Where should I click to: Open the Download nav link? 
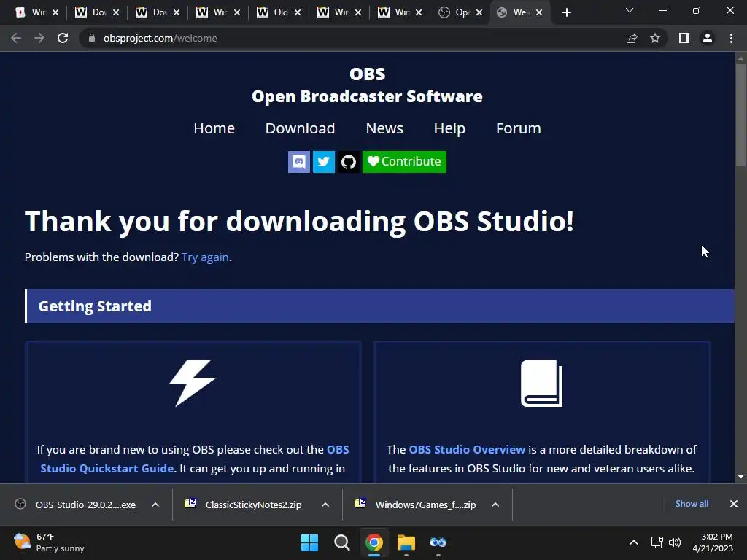pyautogui.click(x=300, y=128)
